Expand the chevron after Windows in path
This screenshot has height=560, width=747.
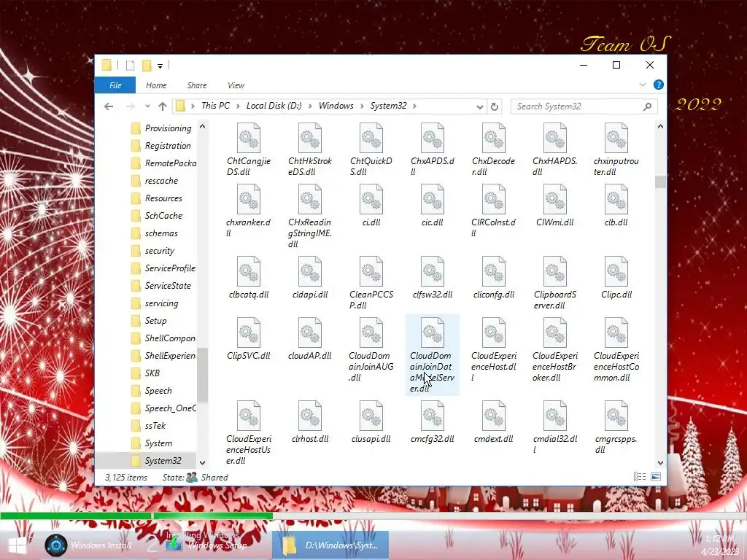362,106
